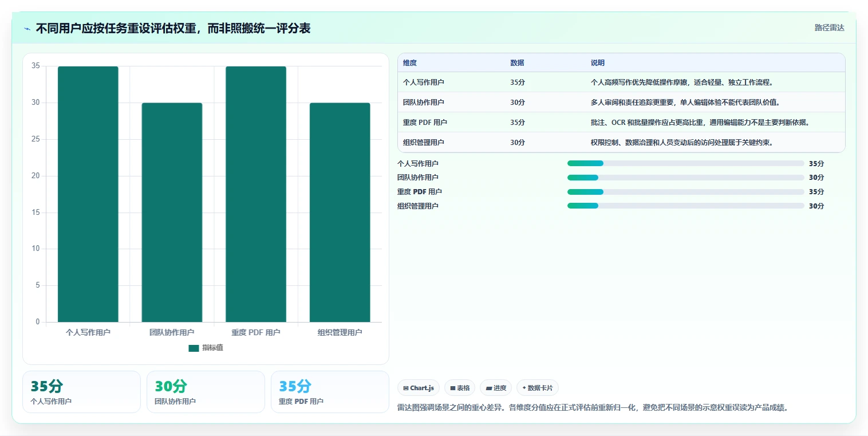Click the description starting 权限控制、数据治理
Viewport: 868px width, 436px height.
(682, 143)
